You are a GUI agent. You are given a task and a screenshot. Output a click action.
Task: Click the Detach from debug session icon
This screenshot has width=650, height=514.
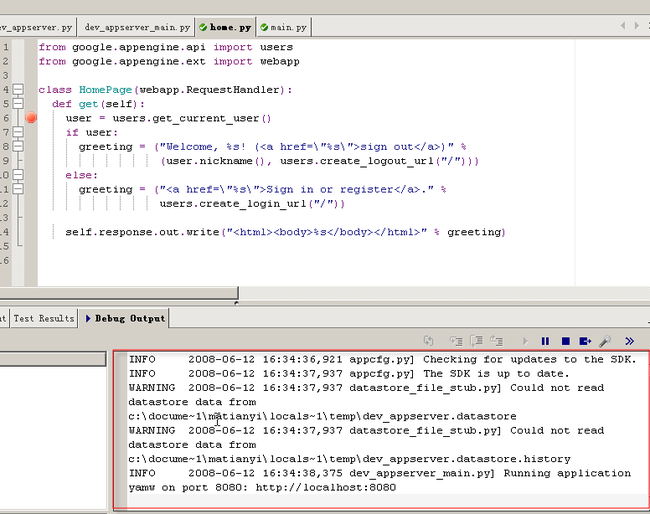[x=585, y=341]
